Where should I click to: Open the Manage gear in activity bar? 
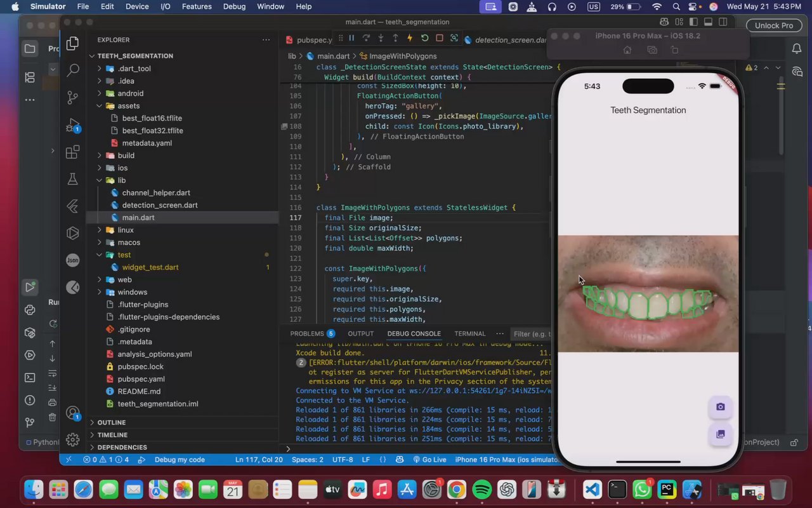(73, 439)
